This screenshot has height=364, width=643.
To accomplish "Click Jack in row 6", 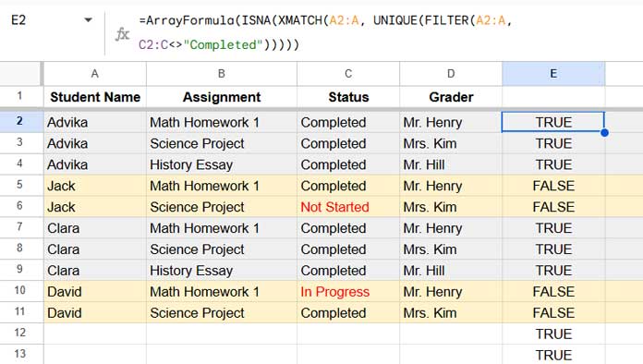I will (95, 207).
